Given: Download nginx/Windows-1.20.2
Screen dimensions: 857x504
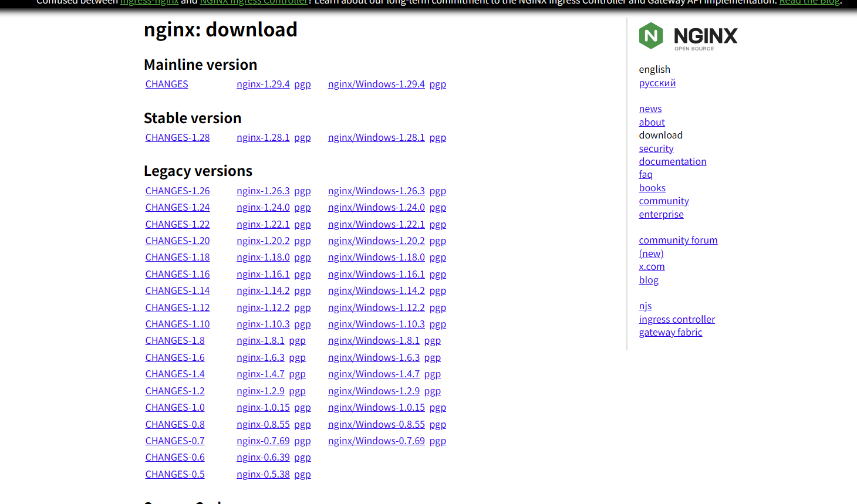Looking at the screenshot, I should tap(376, 241).
